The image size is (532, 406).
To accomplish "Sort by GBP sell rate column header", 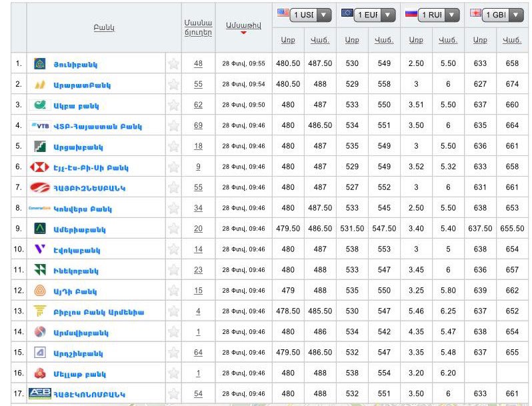I will click(x=512, y=40).
